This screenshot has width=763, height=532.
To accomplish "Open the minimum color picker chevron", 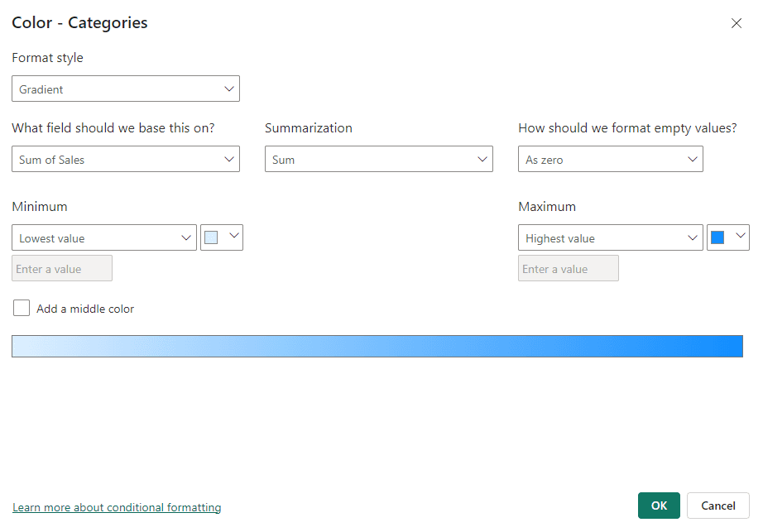I will pos(234,236).
